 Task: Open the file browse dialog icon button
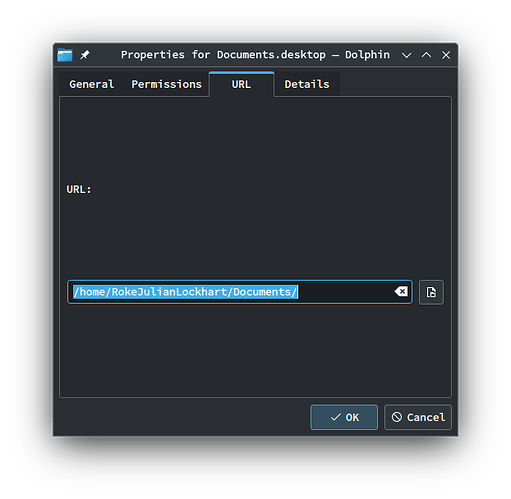pyautogui.click(x=431, y=292)
